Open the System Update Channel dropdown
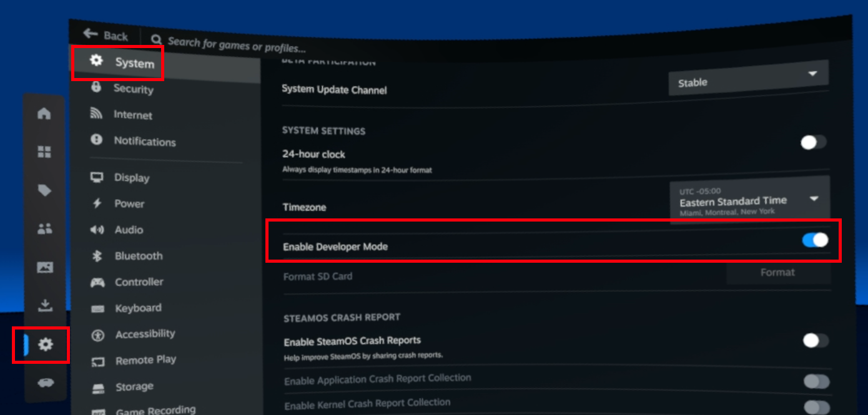 click(x=748, y=78)
